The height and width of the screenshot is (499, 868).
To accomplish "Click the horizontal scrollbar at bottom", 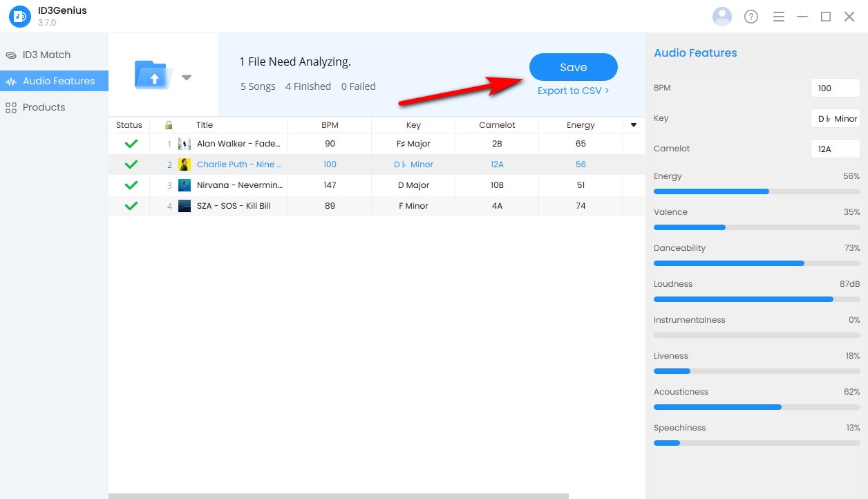I will click(338, 496).
